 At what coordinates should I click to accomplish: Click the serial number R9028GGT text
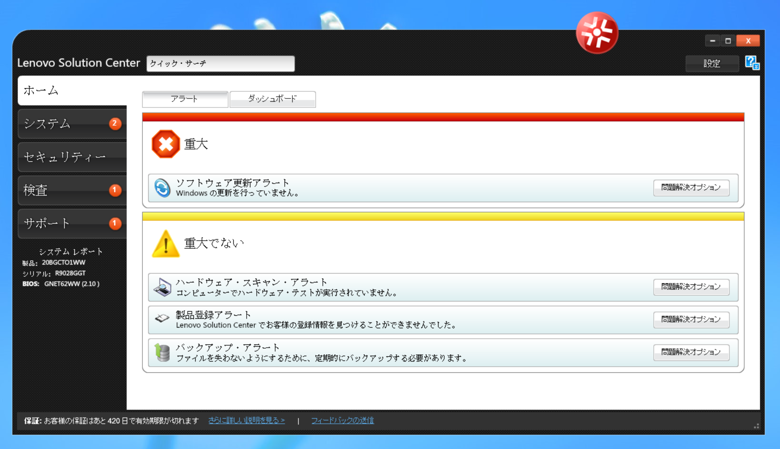coord(70,273)
